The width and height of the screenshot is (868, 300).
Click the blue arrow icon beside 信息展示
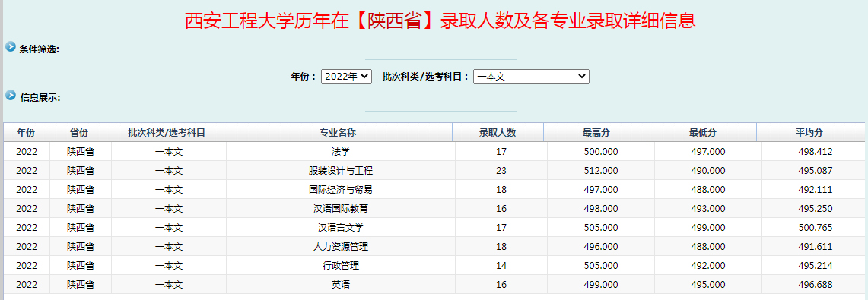[x=11, y=95]
